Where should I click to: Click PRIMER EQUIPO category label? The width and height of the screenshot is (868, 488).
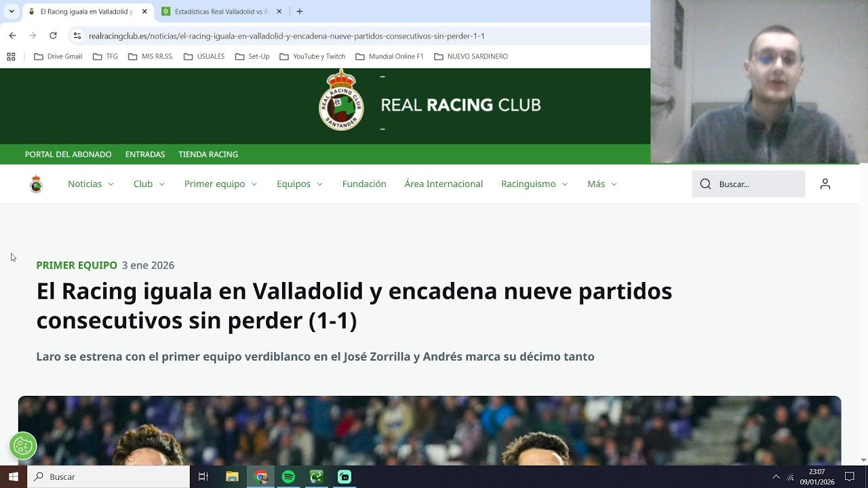77,265
